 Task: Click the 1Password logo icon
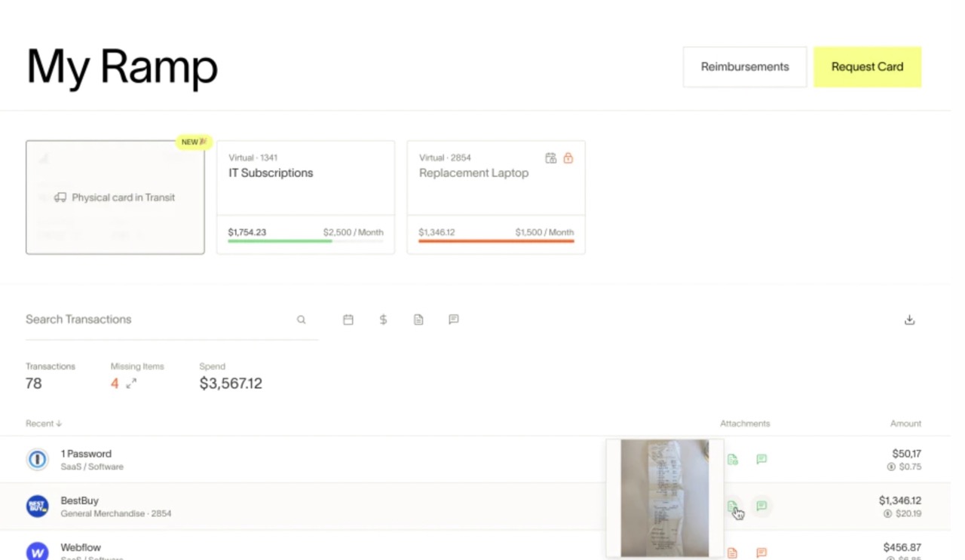pyautogui.click(x=38, y=459)
